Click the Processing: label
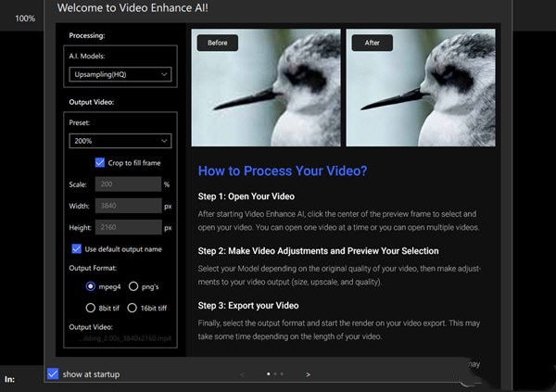 (87, 35)
